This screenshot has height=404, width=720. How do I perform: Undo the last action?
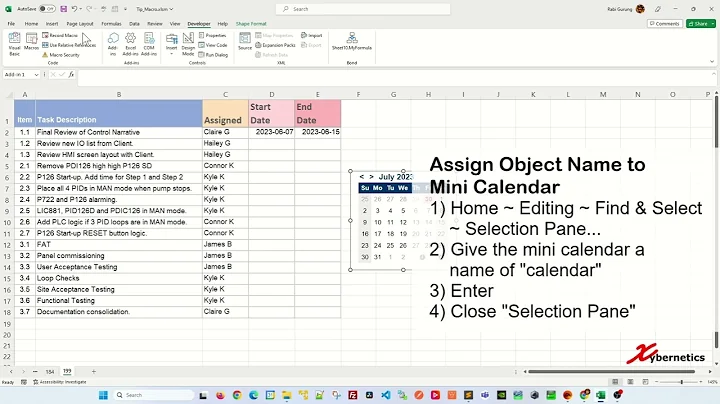(74, 9)
